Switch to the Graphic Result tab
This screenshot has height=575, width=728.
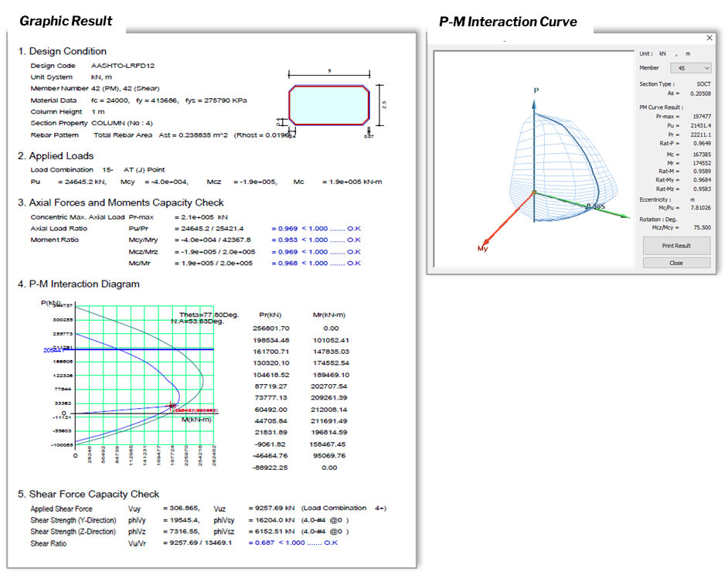(66, 21)
